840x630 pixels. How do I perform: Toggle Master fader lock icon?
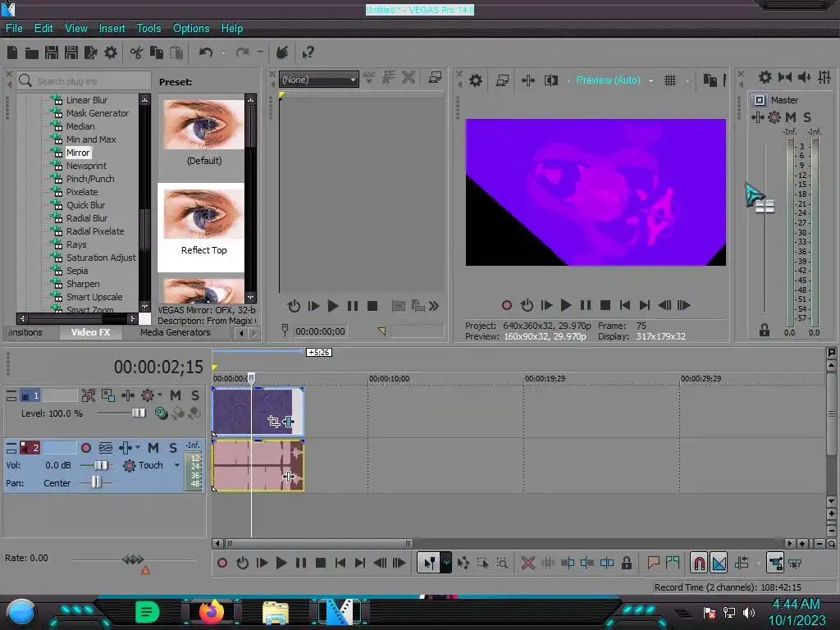click(x=765, y=330)
